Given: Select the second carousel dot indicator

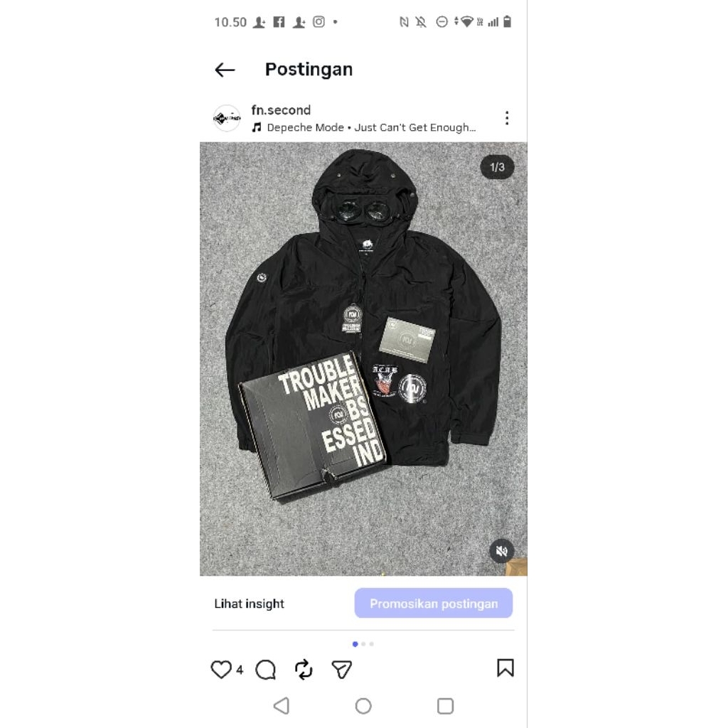Looking at the screenshot, I should click(x=363, y=644).
